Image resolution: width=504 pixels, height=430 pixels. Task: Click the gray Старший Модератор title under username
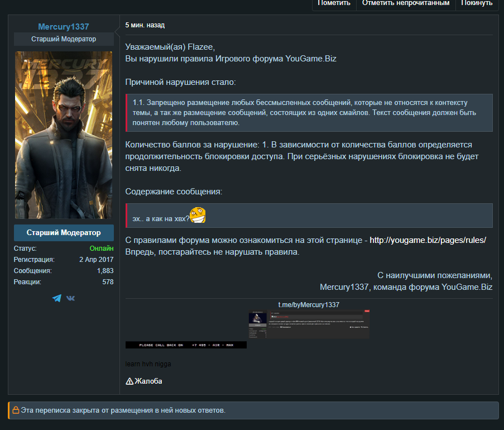64,39
